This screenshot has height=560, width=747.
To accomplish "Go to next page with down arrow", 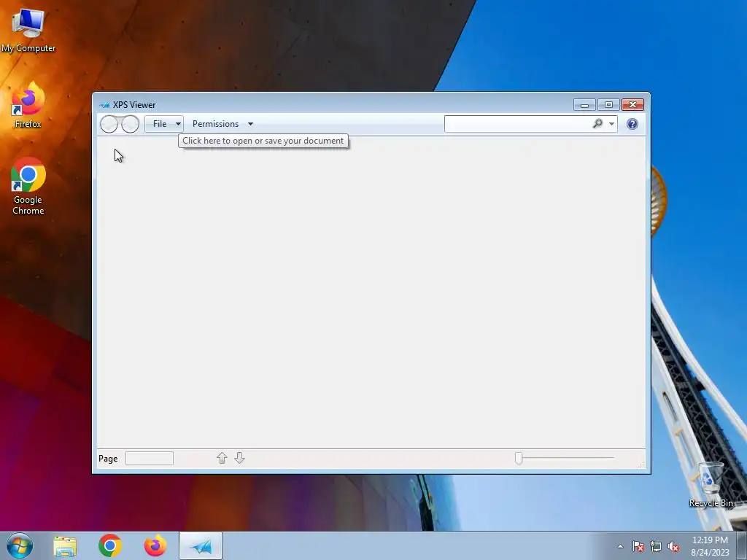I will pyautogui.click(x=239, y=458).
